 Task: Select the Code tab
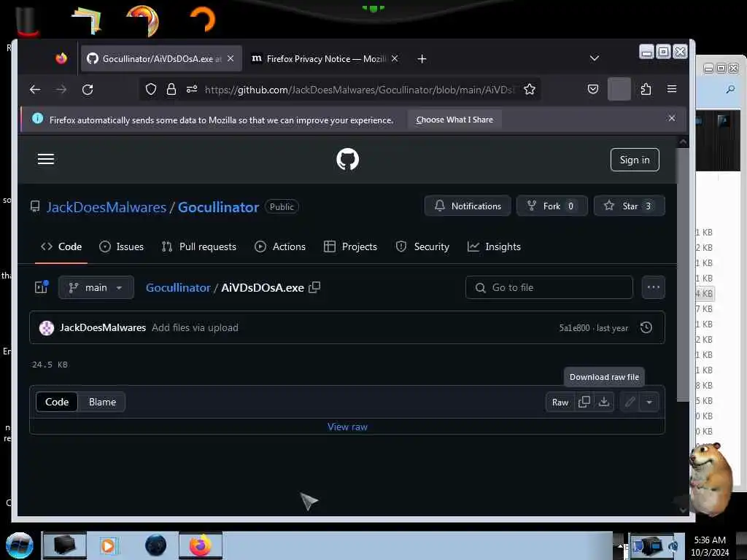coord(61,246)
